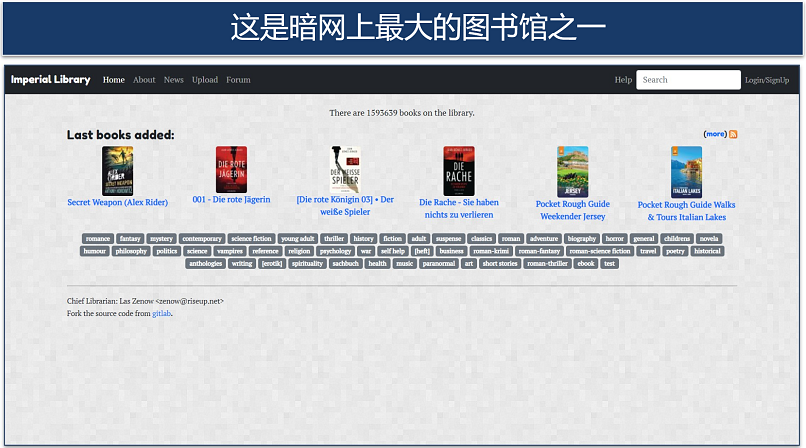Open the Login/SignUp link

(767, 80)
